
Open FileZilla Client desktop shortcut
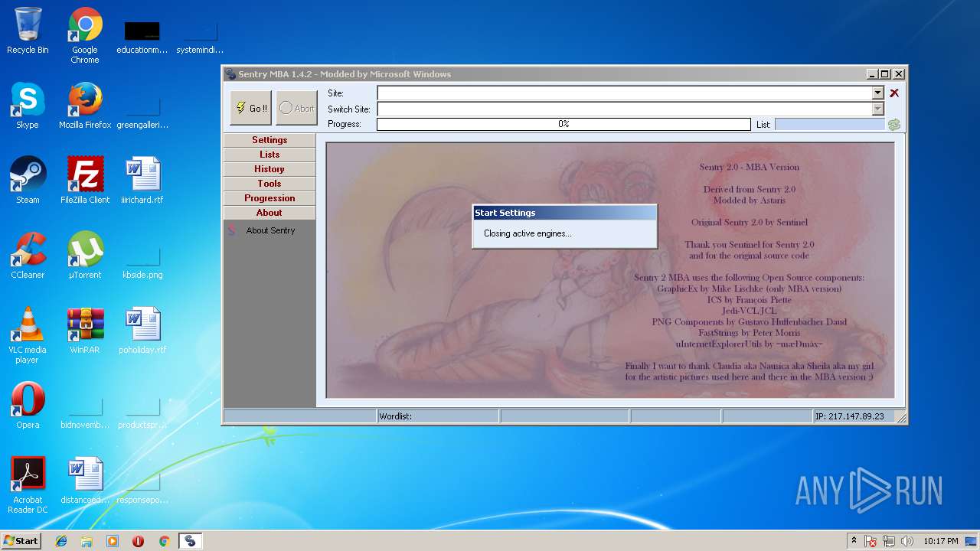point(85,181)
